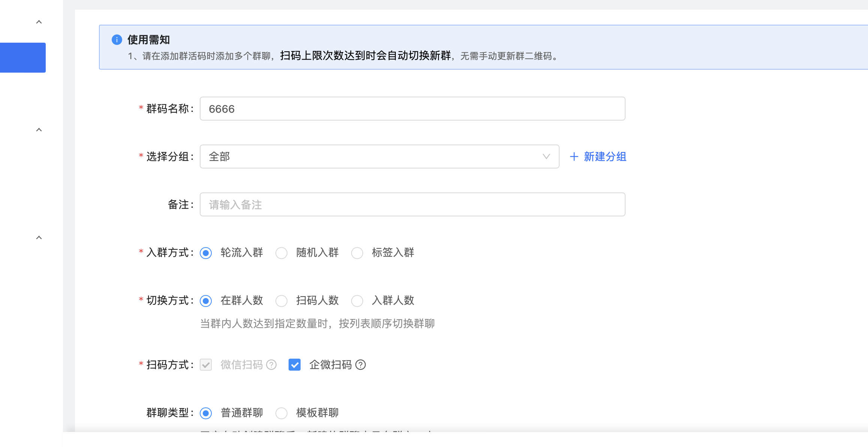Viewport: 868px width, 447px height.
Task: Click the disabled 微信扫码 checkbox
Action: pos(206,365)
